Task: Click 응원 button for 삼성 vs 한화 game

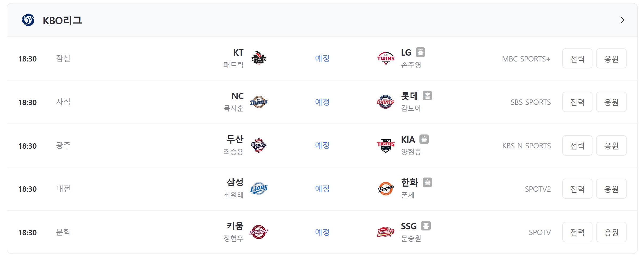Action: pos(611,189)
